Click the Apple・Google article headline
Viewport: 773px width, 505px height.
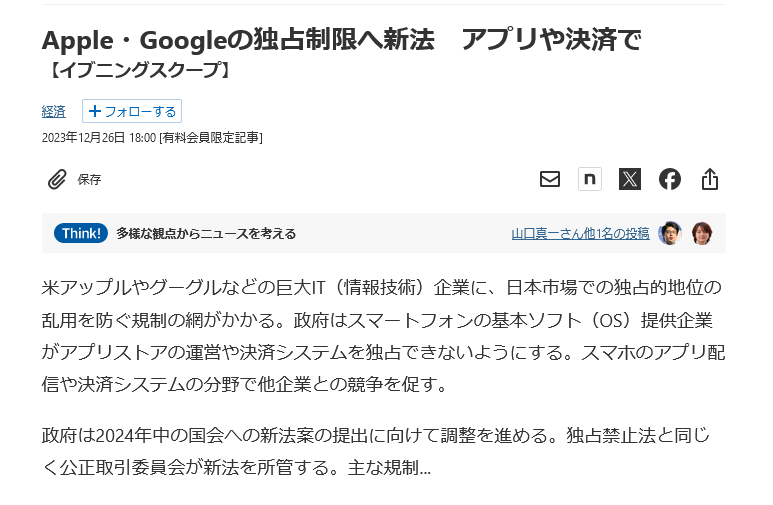[341, 40]
